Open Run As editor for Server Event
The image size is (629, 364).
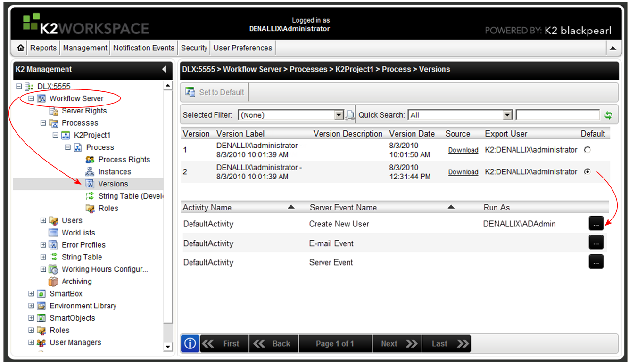596,262
